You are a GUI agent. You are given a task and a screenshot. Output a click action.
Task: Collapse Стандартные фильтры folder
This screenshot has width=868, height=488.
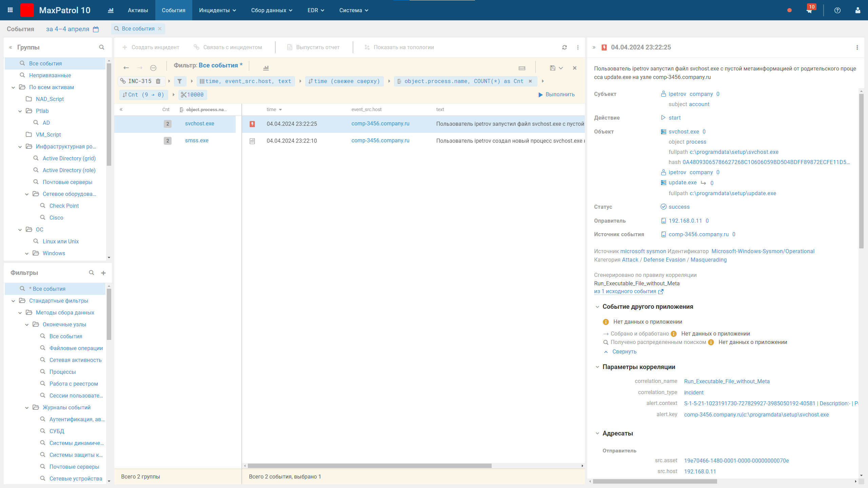point(13,301)
